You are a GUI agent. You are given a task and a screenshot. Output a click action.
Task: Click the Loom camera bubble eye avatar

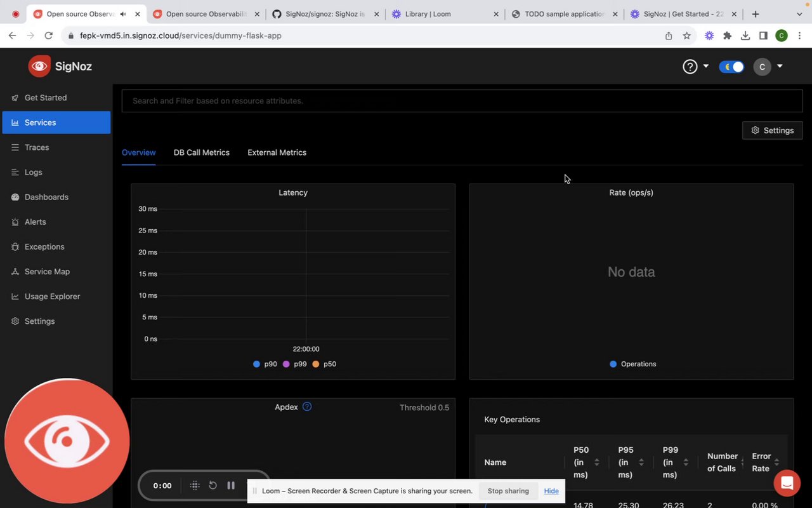tap(67, 441)
